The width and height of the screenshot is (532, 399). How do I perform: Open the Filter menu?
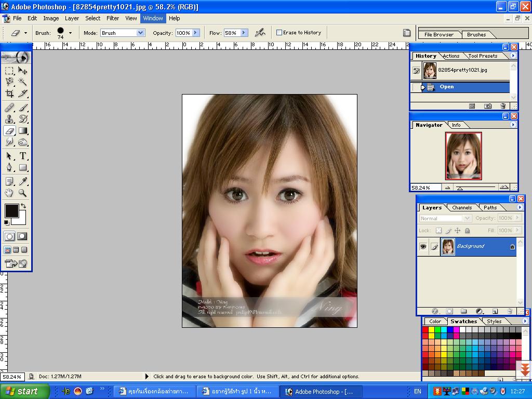pyautogui.click(x=113, y=18)
